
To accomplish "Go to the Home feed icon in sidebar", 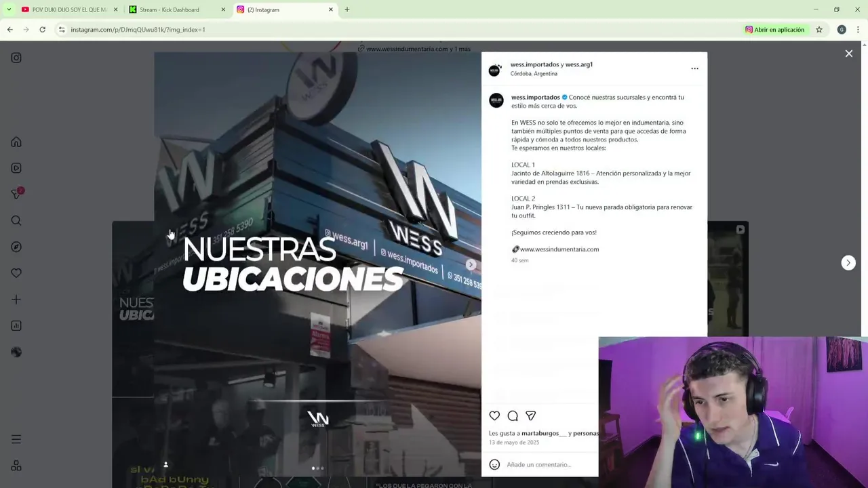I will pyautogui.click(x=16, y=142).
